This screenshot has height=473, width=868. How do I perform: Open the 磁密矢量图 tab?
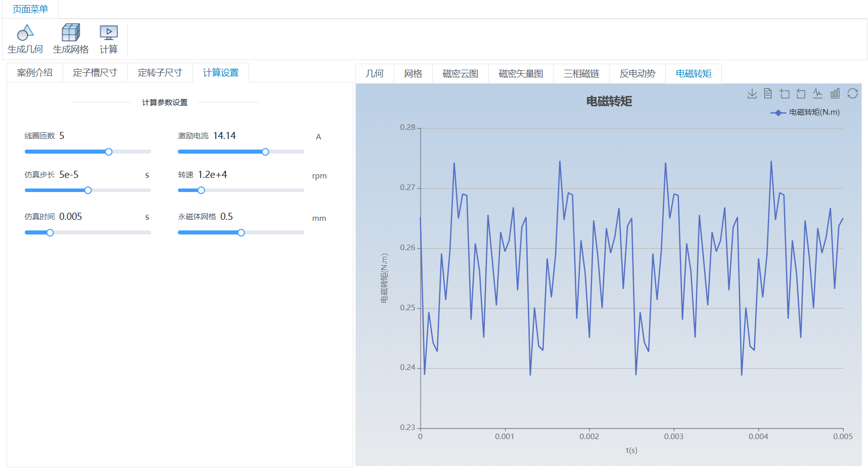521,74
